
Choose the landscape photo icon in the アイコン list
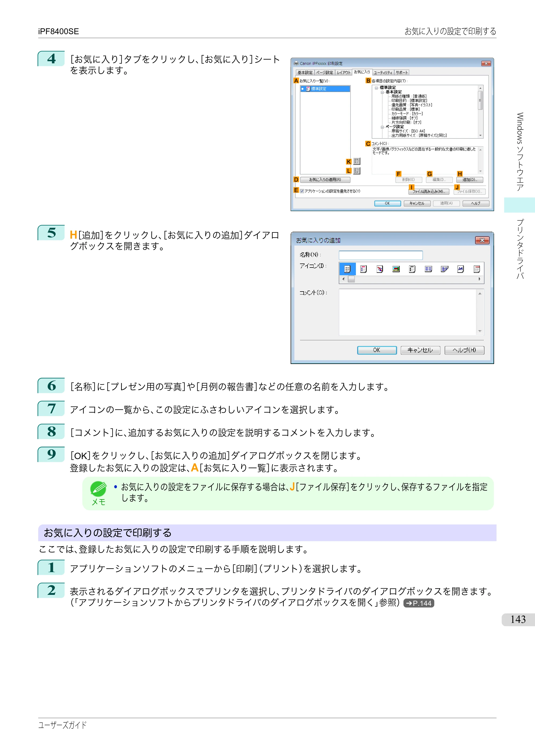396,269
